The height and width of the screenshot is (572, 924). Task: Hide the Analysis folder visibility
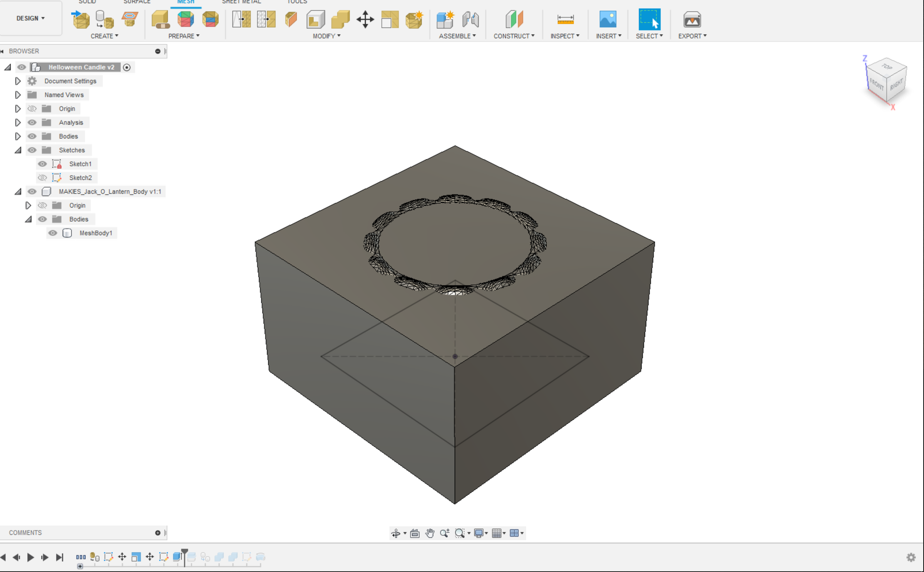pyautogui.click(x=32, y=122)
